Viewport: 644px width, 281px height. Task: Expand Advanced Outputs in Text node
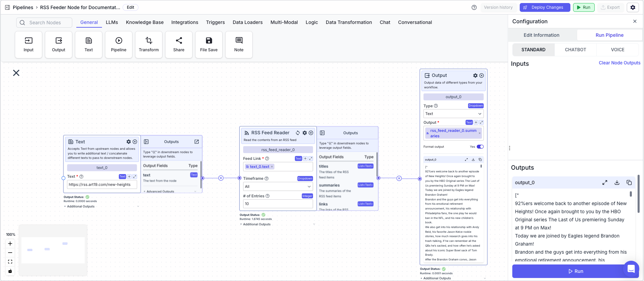[170, 191]
